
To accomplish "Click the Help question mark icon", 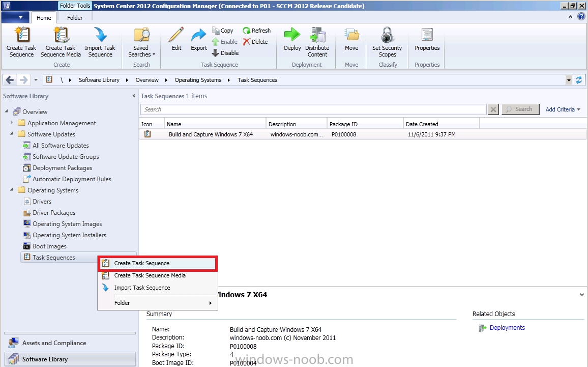I will [x=581, y=16].
